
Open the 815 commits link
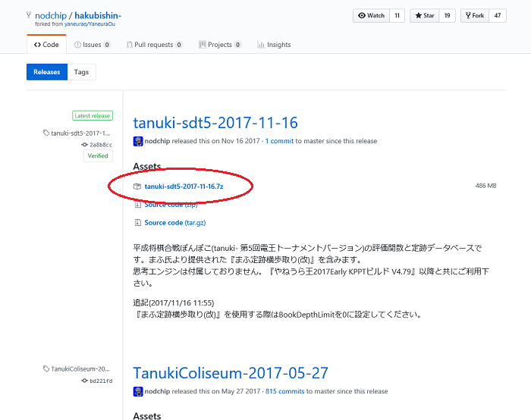click(284, 392)
